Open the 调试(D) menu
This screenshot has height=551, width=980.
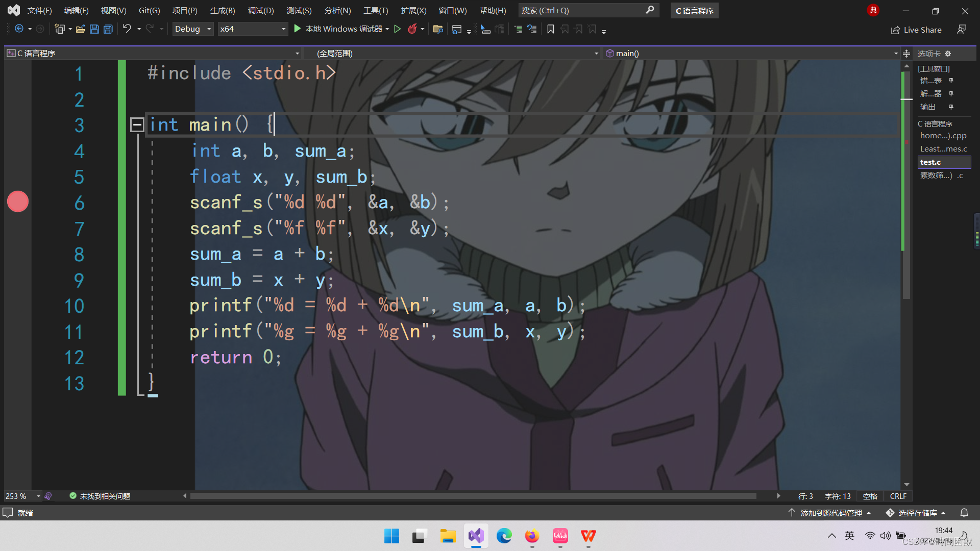coord(260,10)
